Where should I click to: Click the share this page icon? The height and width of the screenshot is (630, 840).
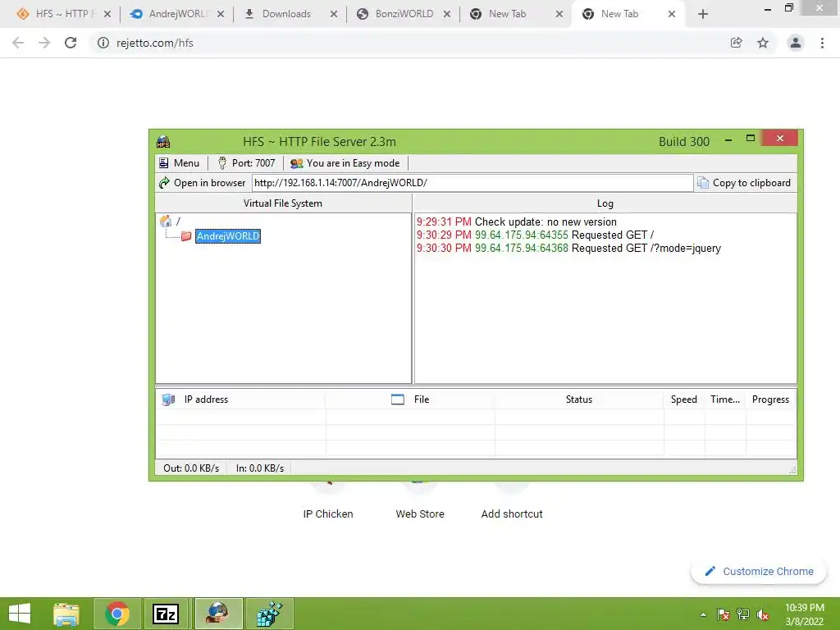[736, 43]
